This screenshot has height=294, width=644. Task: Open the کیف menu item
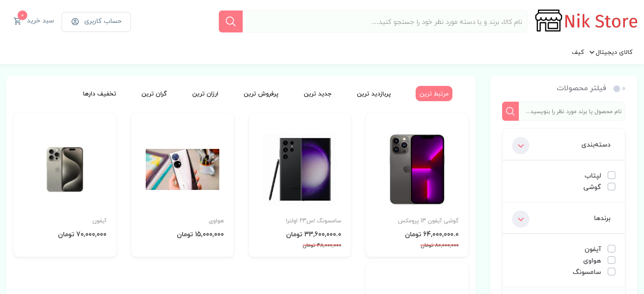[x=578, y=52]
